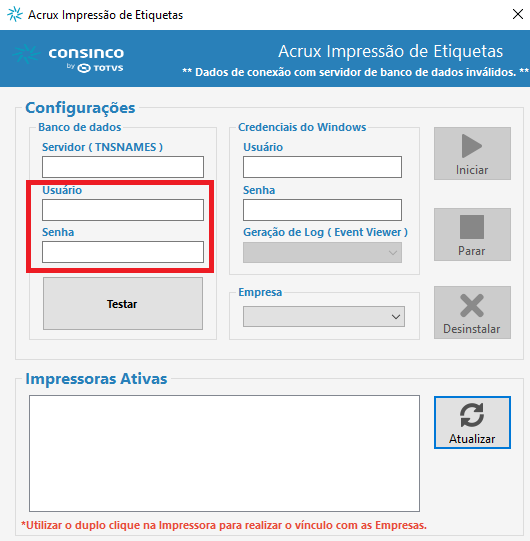Click the red duplo clique hint text
The width and height of the screenshot is (530, 541).
pyautogui.click(x=224, y=525)
